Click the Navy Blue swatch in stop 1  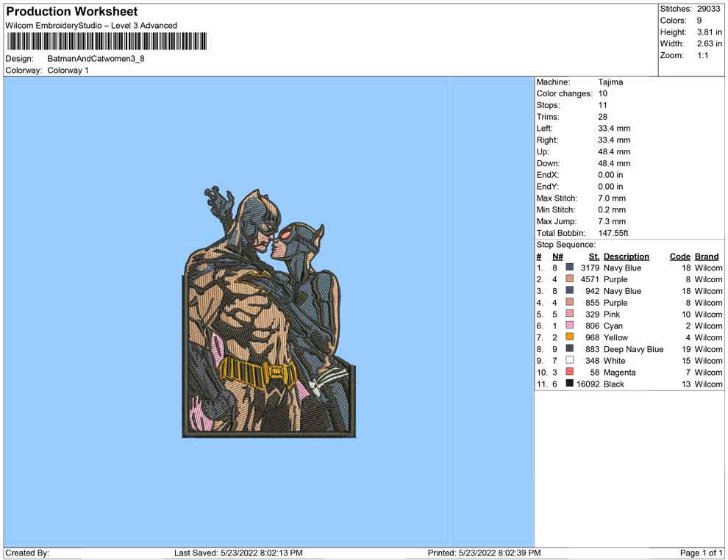[x=570, y=268]
